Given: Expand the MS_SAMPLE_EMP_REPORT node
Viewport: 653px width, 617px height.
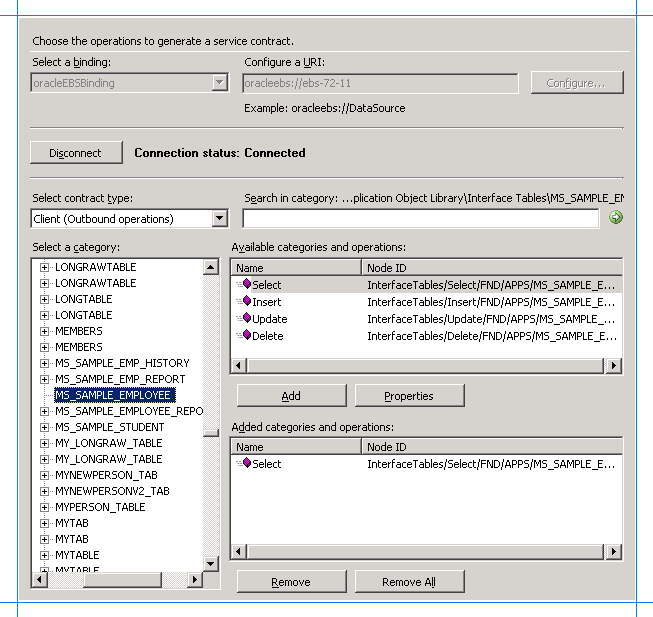Looking at the screenshot, I should tap(44, 379).
